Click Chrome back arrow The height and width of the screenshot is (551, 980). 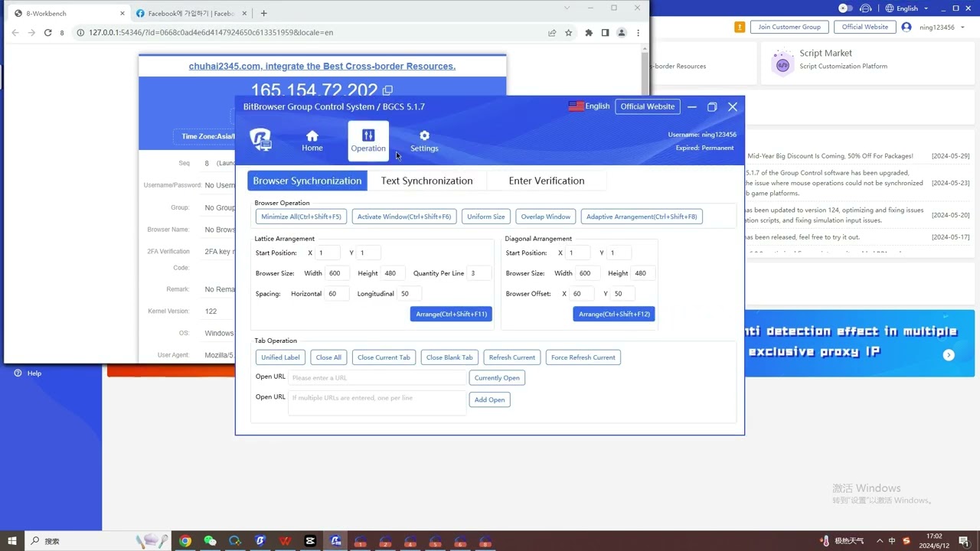(x=15, y=33)
